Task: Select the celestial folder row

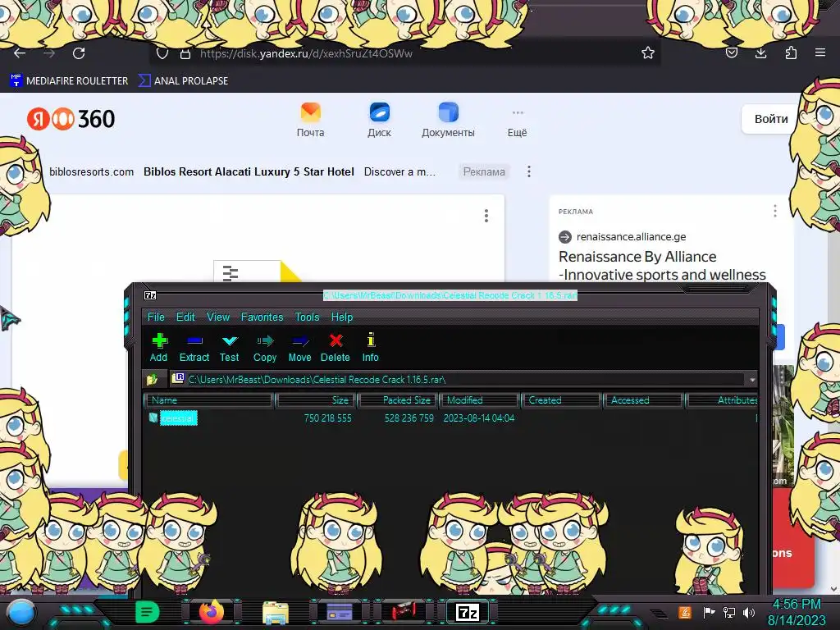Action: pyautogui.click(x=450, y=418)
